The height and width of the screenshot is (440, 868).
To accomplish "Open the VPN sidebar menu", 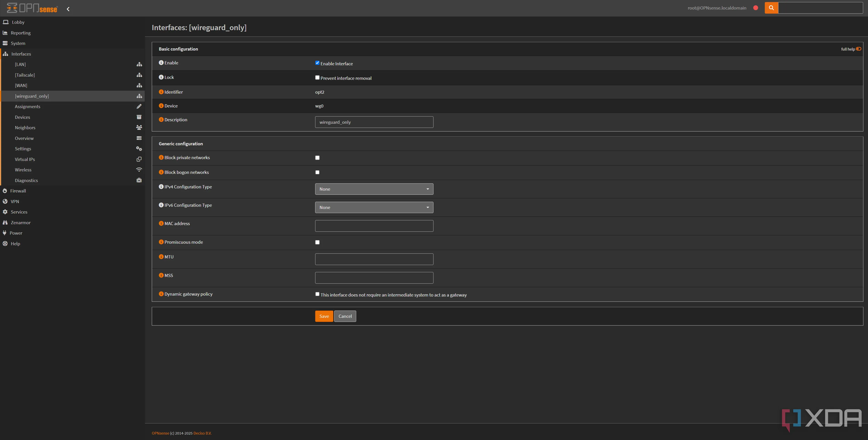I will pyautogui.click(x=15, y=201).
